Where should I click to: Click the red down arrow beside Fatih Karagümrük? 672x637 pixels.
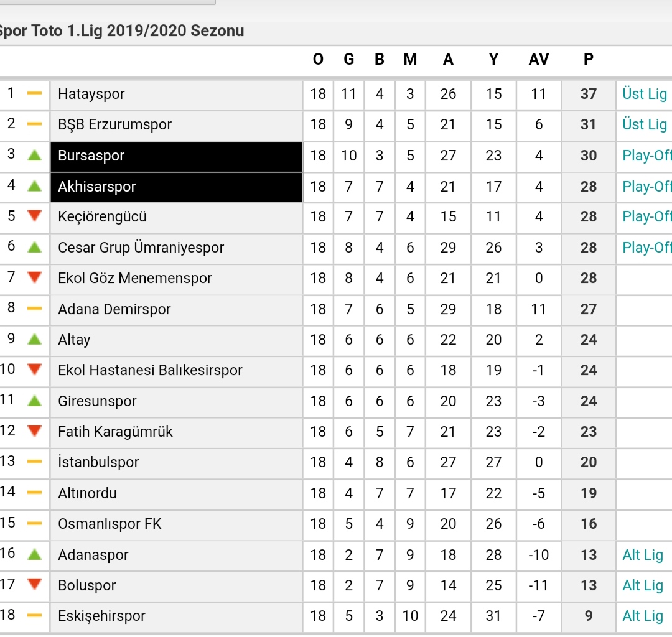[x=34, y=431]
